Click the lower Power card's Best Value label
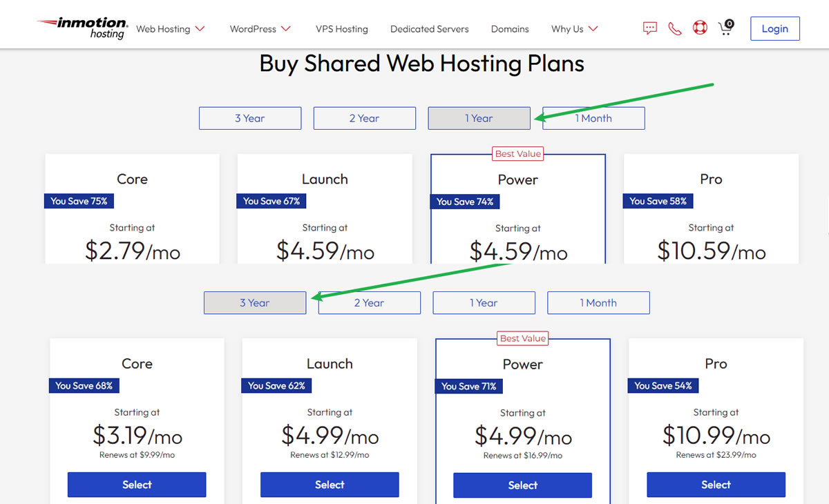 (x=523, y=339)
